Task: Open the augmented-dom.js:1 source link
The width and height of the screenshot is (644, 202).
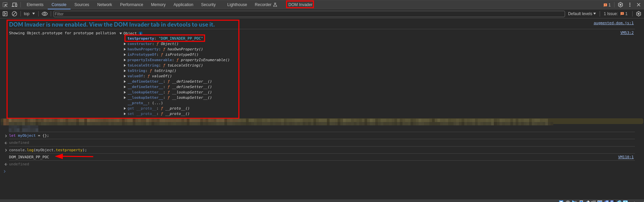Action: click(x=613, y=23)
